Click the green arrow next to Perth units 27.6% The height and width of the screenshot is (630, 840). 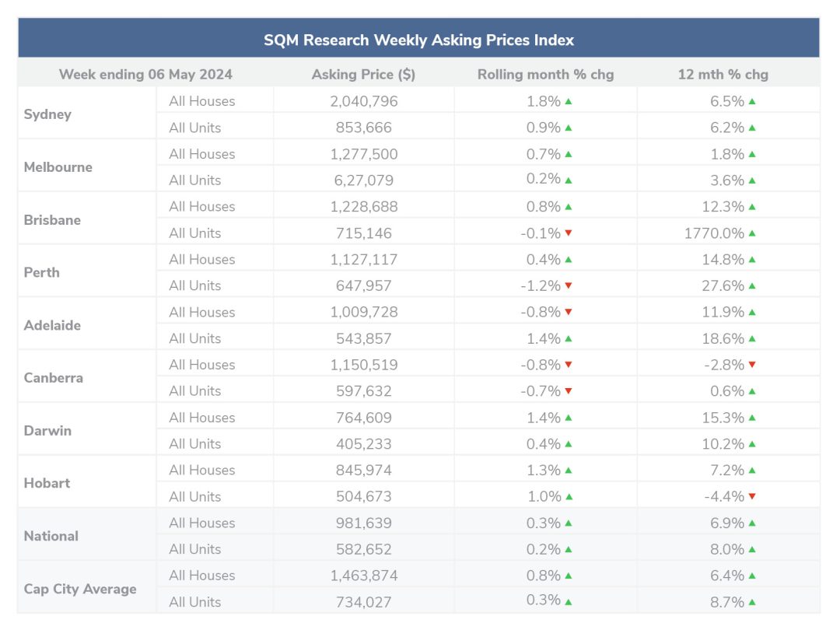752,286
